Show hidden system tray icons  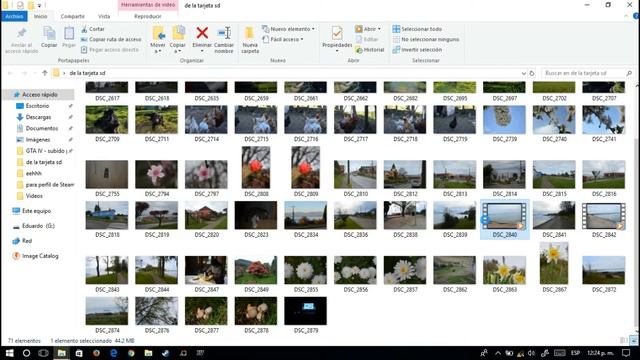(x=498, y=353)
